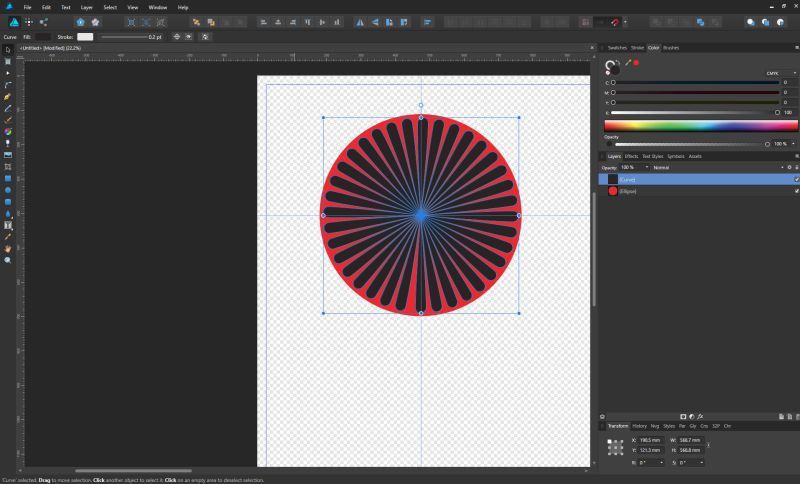Open the shear S field dropdown
The width and height of the screenshot is (800, 484).
(702, 463)
